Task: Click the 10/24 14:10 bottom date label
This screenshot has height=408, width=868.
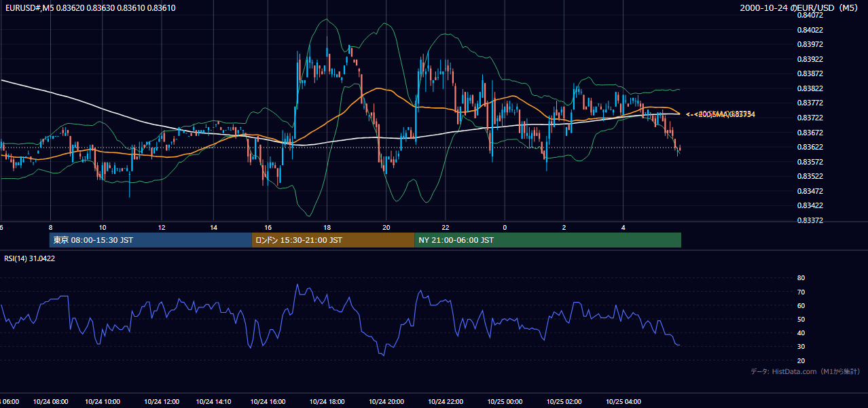Action: 213,402
